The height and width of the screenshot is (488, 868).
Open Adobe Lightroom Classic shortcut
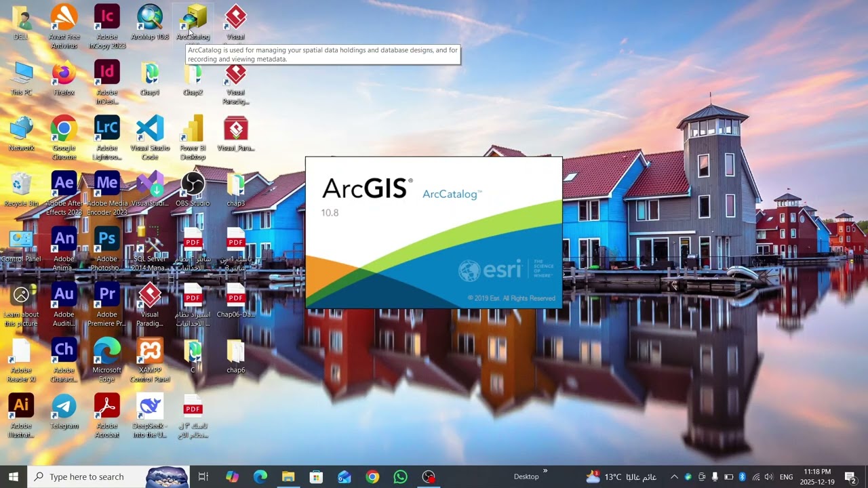click(107, 138)
